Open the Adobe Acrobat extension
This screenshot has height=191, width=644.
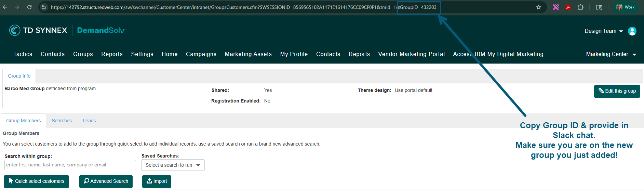(x=568, y=7)
